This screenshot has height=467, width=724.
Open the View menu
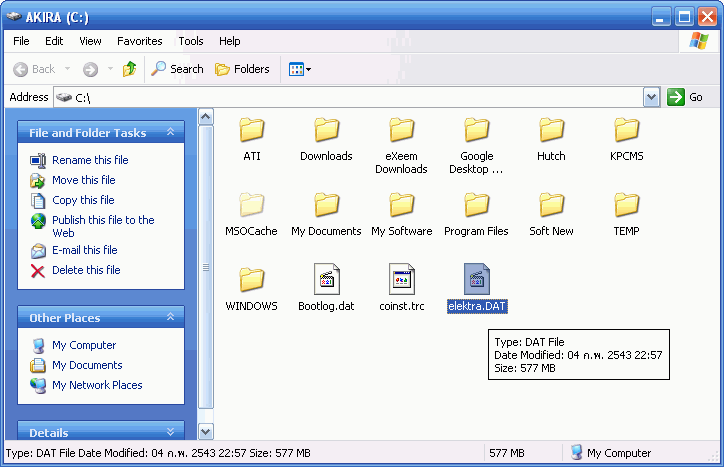90,41
